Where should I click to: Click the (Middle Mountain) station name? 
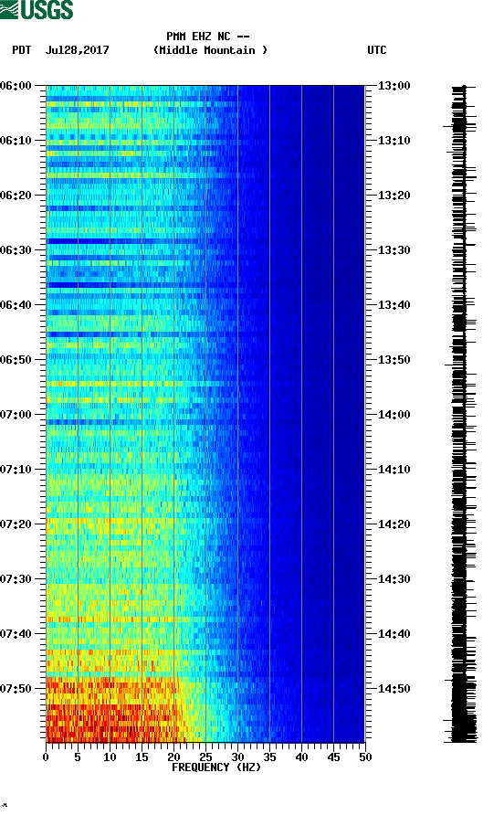(x=210, y=50)
